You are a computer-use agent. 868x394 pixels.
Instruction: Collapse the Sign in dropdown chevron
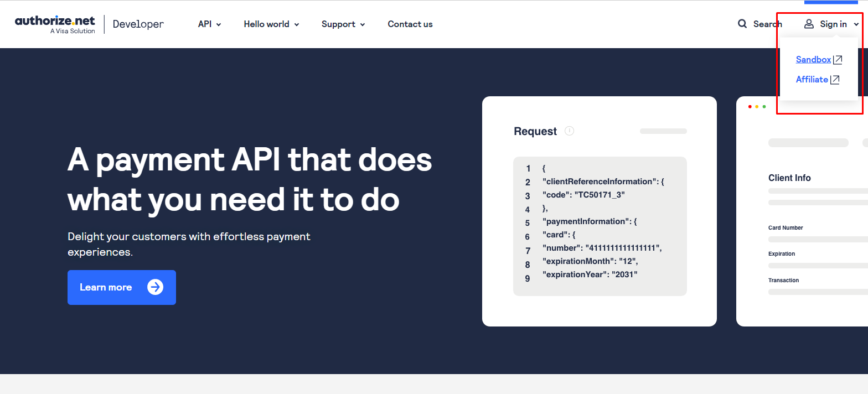856,24
